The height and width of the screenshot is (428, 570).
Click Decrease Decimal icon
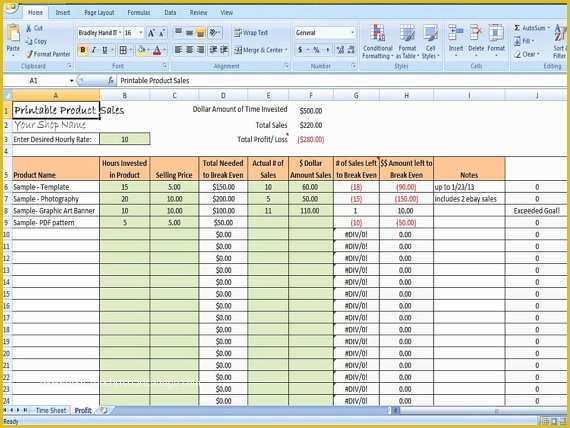pos(351,50)
